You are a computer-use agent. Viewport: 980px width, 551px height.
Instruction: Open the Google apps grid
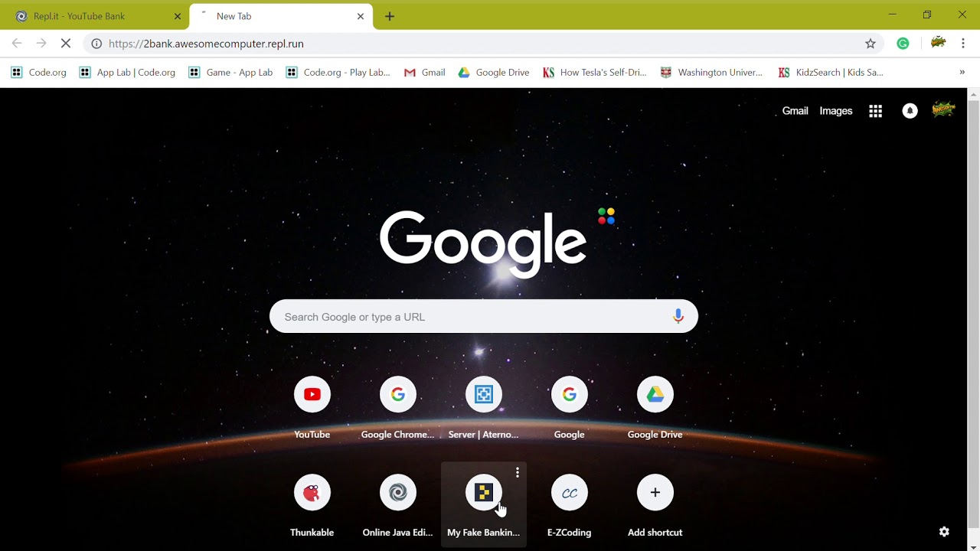coord(876,111)
